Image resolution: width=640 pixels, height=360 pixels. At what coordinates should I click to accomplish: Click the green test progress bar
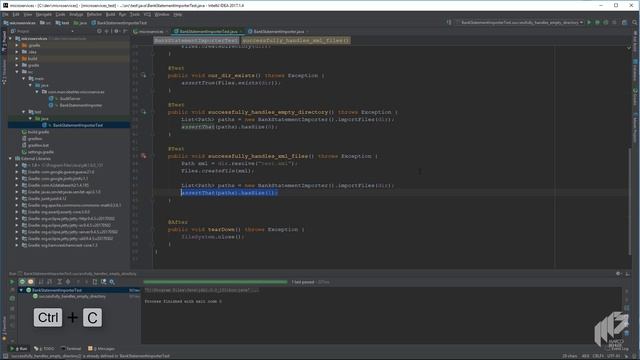215,282
